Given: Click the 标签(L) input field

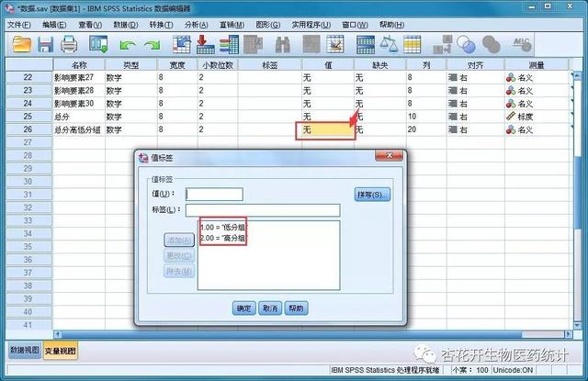Looking at the screenshot, I should (x=263, y=210).
